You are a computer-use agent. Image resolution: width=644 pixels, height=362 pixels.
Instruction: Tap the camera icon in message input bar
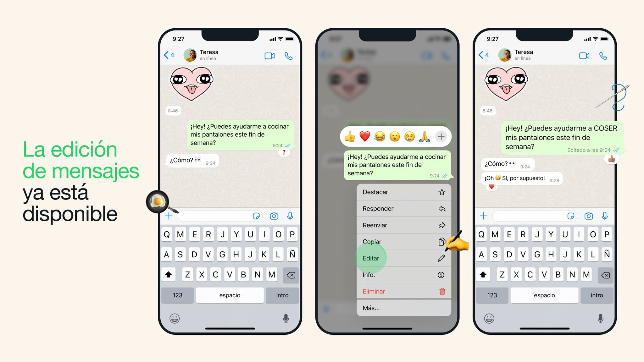click(x=274, y=216)
